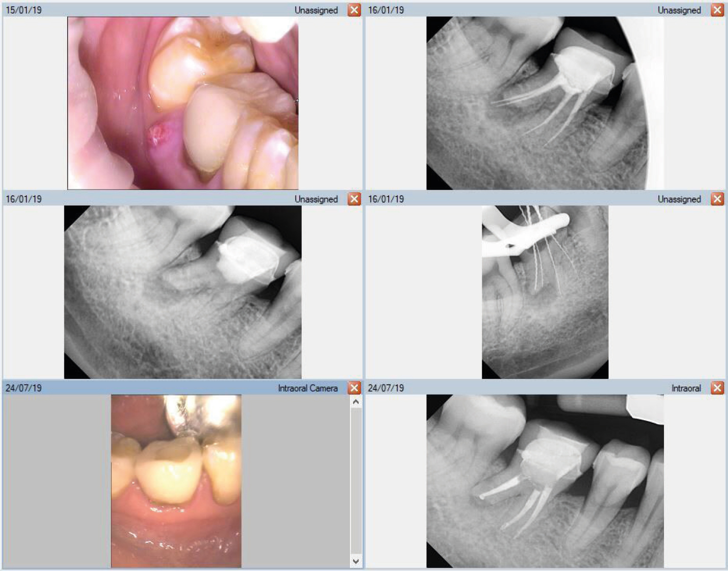Close the 15/01/19 intraoral photo panel
The width and height of the screenshot is (728, 571).
tap(354, 10)
